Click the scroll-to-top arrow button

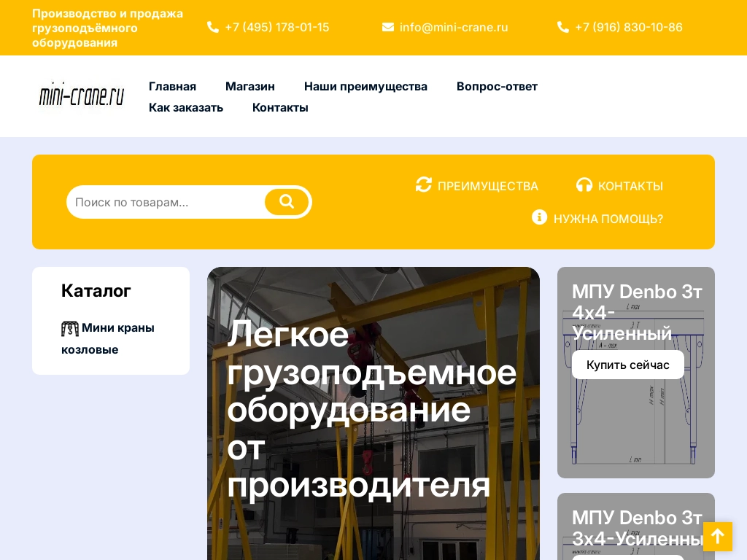pyautogui.click(x=718, y=537)
